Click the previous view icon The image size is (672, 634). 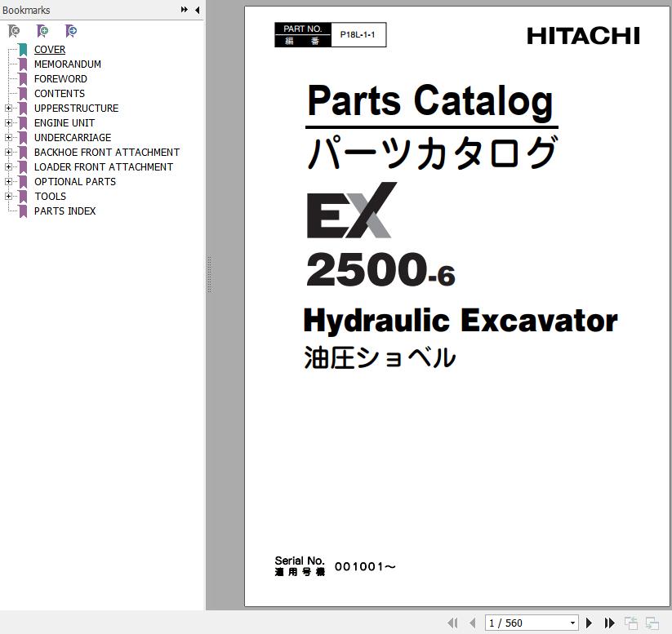631,623
